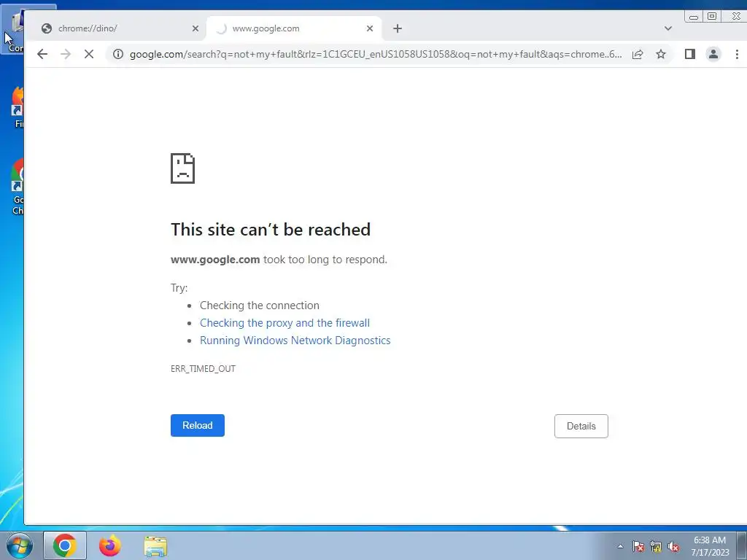Open Action Center flag icon

click(x=638, y=547)
